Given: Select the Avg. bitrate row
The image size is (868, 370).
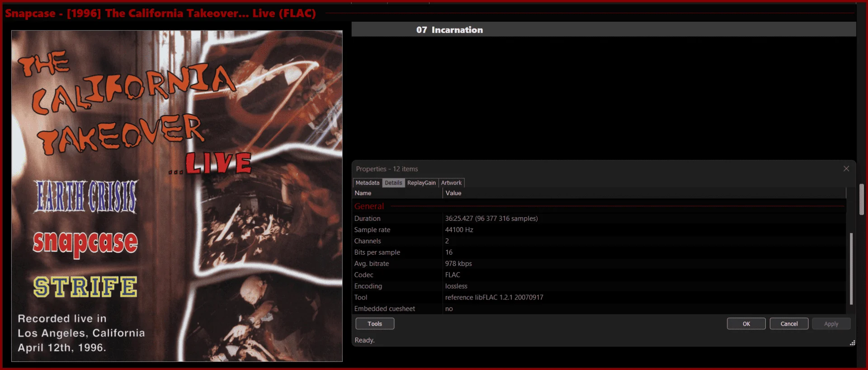Looking at the screenshot, I should pyautogui.click(x=599, y=264).
